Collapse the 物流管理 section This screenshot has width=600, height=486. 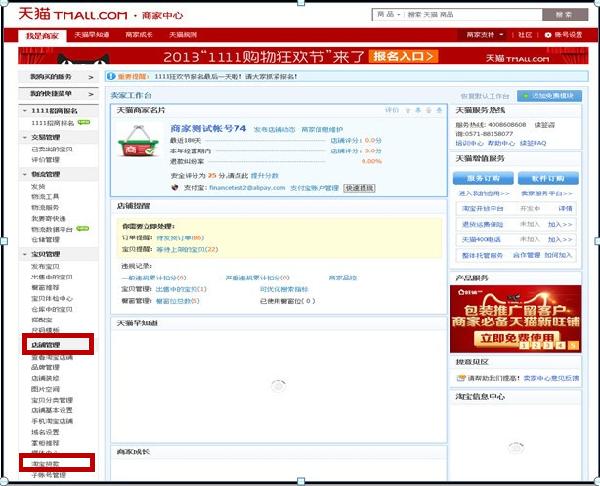(24, 174)
